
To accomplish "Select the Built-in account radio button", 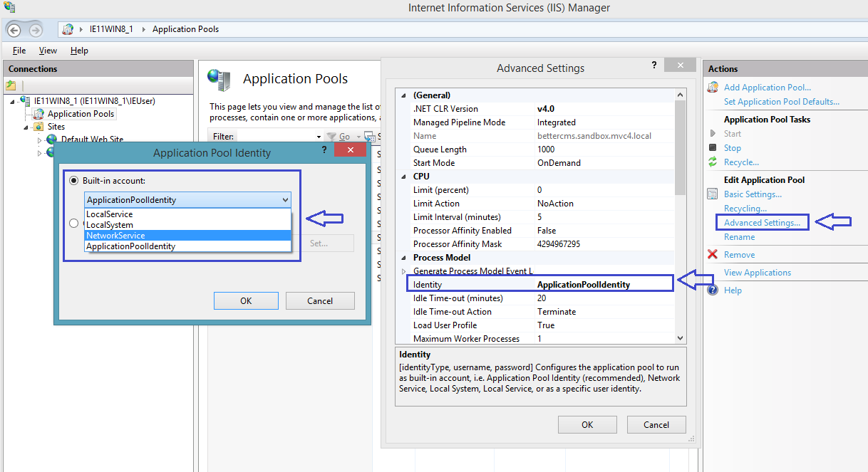I will (x=73, y=180).
